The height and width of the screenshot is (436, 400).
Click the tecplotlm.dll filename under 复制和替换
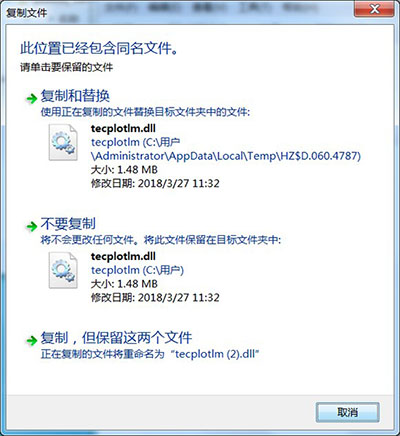[x=123, y=129]
